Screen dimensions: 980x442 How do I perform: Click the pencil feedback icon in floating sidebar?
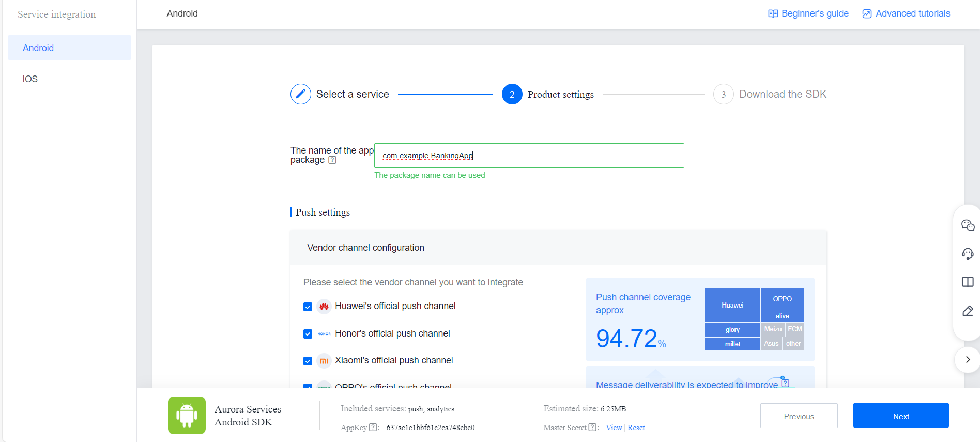(x=968, y=311)
